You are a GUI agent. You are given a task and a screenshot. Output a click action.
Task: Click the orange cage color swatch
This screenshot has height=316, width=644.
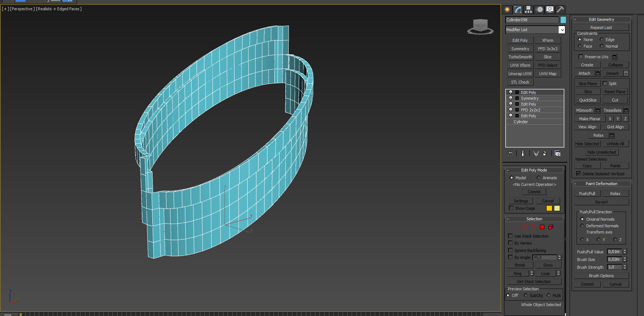tap(549, 208)
